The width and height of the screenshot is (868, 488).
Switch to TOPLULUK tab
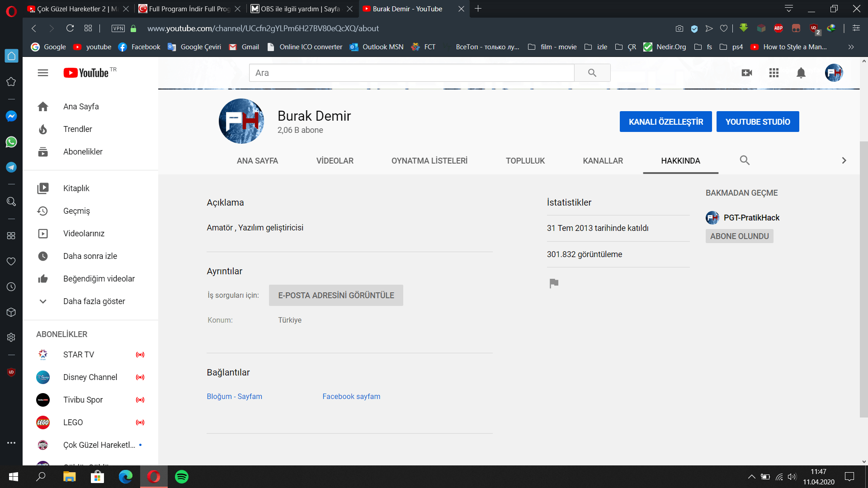tap(525, 161)
